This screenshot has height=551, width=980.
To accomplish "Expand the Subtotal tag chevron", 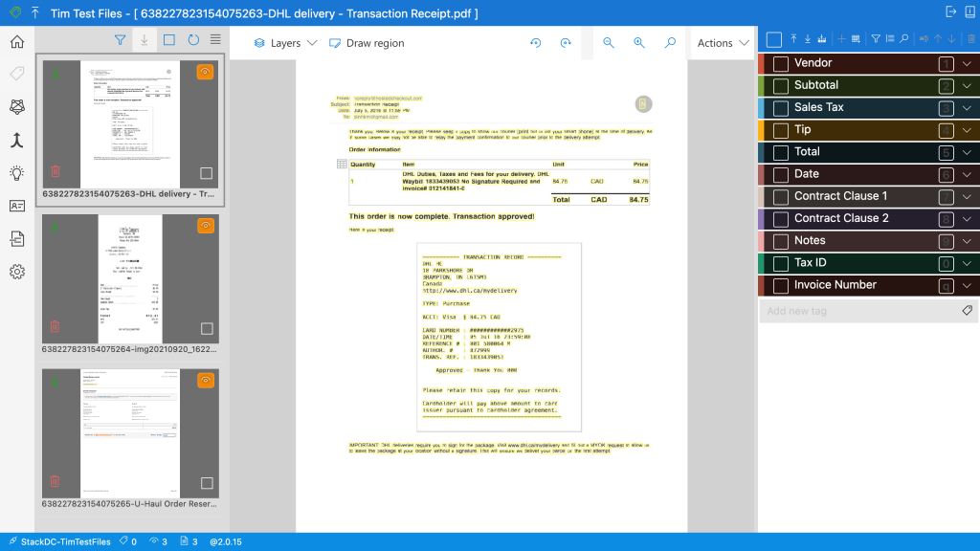I will pyautogui.click(x=967, y=85).
